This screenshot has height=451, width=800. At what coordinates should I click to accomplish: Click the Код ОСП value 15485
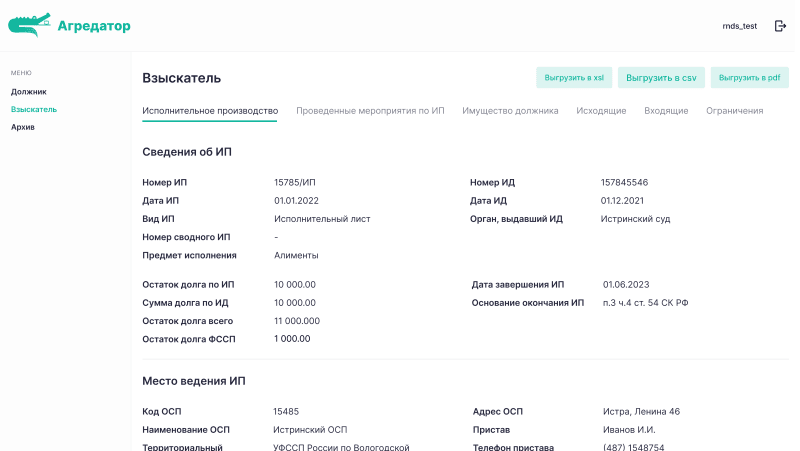point(286,411)
